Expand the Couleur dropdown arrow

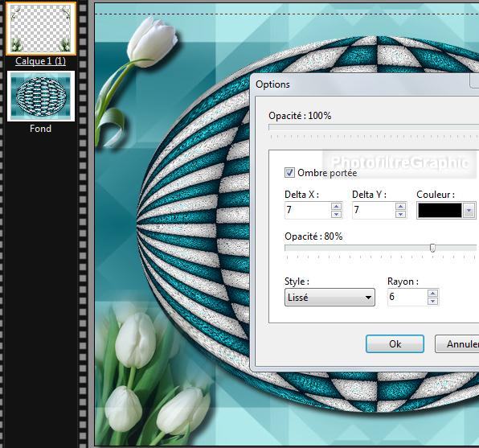pyautogui.click(x=469, y=210)
